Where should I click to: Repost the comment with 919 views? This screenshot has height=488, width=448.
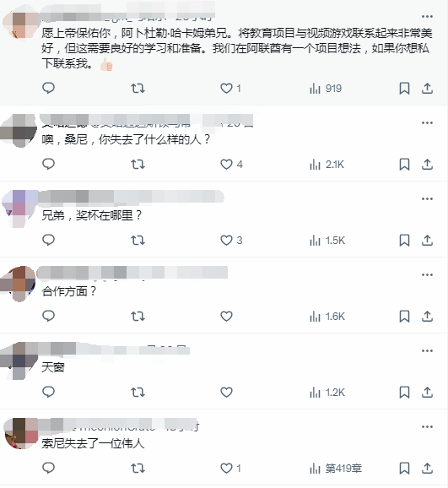coord(138,89)
